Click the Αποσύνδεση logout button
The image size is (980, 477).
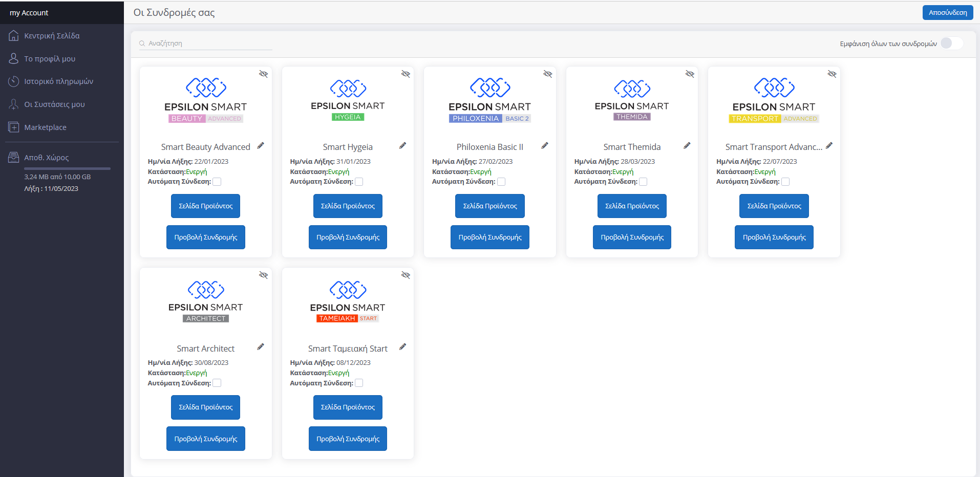tap(948, 12)
